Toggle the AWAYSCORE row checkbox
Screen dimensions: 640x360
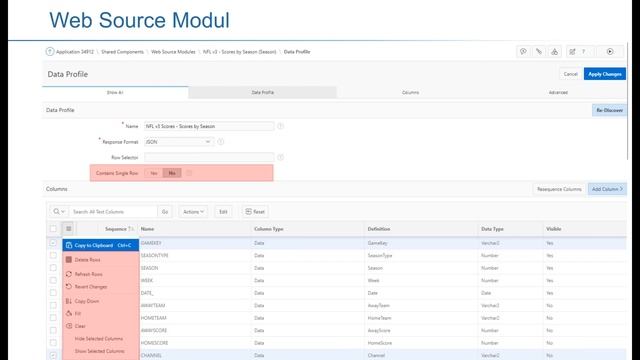tap(53, 330)
